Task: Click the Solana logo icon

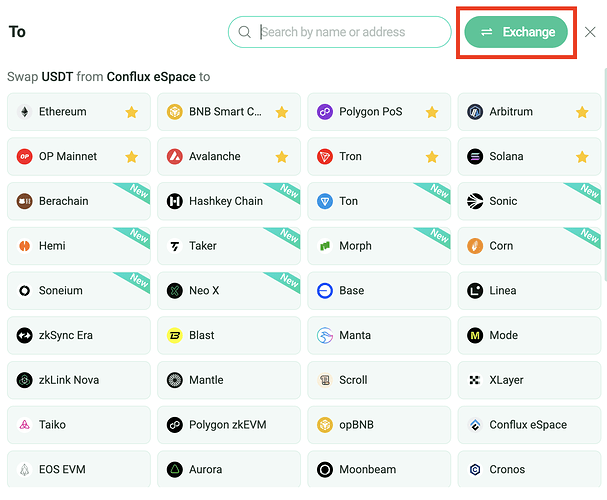Action: tap(475, 157)
